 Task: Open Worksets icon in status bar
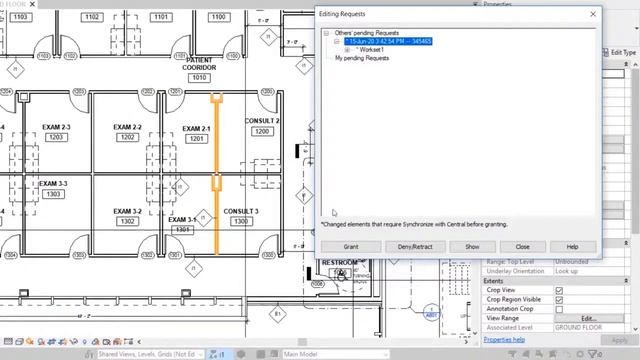89,354
